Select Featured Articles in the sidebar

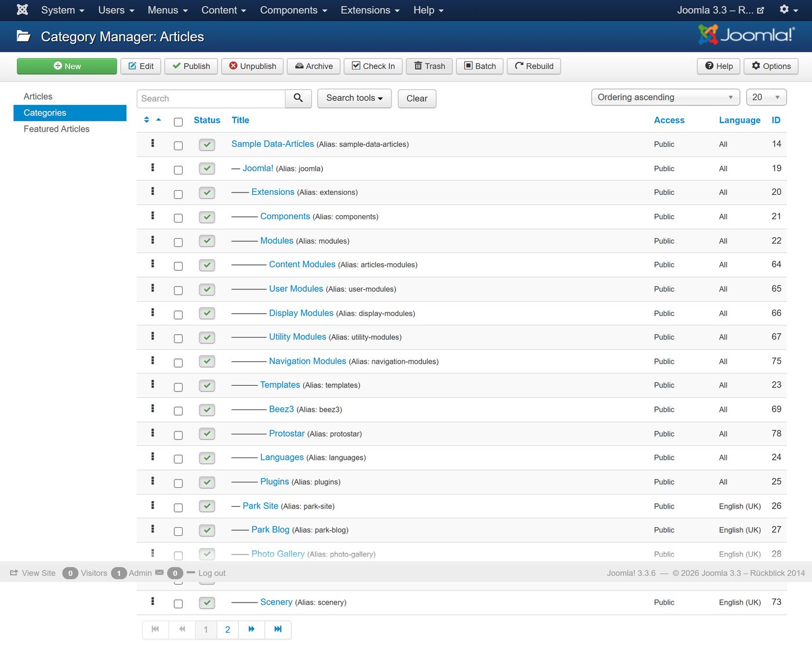(57, 129)
